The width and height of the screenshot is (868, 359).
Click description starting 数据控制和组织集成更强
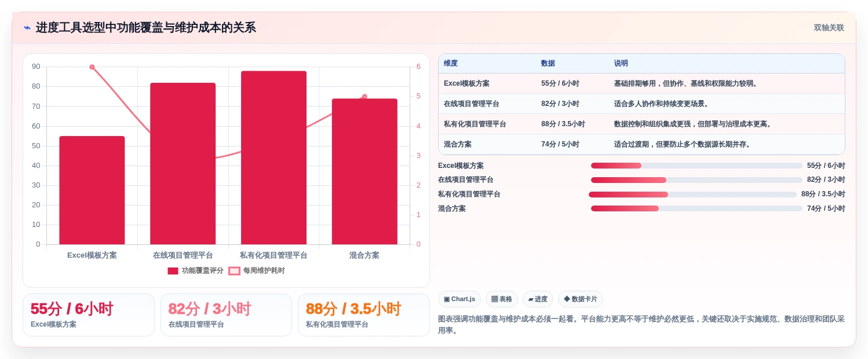[693, 124]
